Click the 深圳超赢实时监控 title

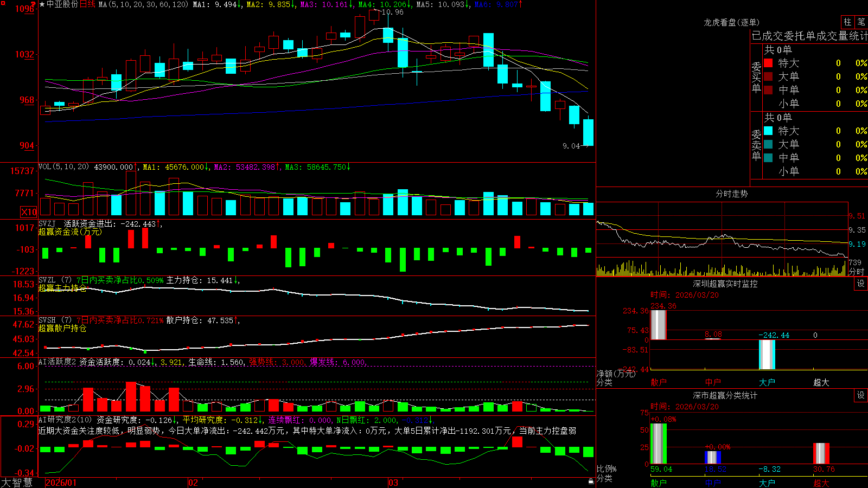(x=725, y=284)
